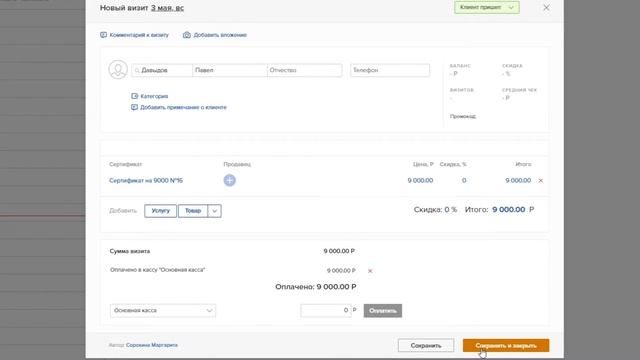Click Сохранить и закрыть orange button
This screenshot has width=640, height=360.
pyautogui.click(x=506, y=345)
